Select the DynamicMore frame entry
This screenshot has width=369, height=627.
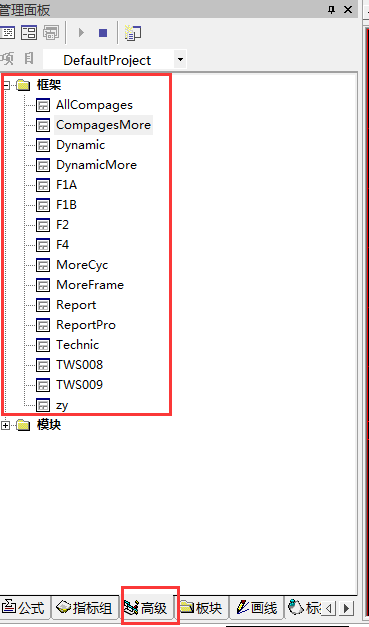[x=96, y=165]
